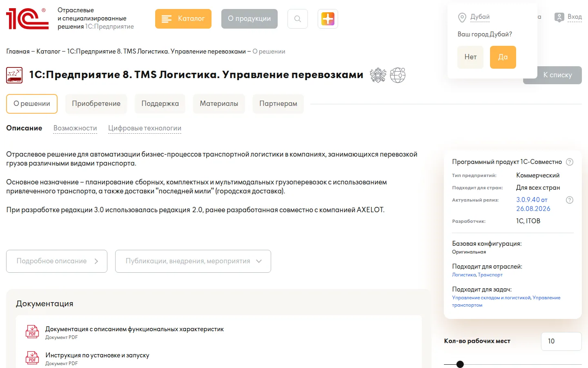Click the user login icon

point(559,17)
